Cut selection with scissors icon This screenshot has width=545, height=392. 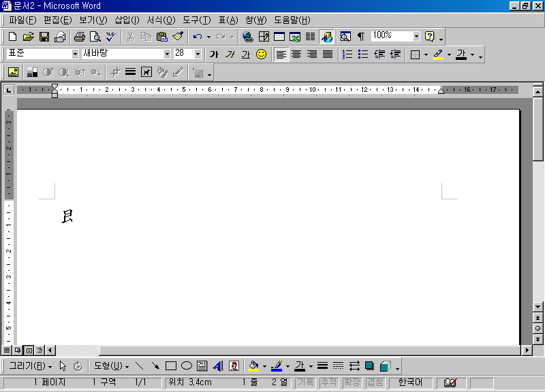tap(130, 37)
